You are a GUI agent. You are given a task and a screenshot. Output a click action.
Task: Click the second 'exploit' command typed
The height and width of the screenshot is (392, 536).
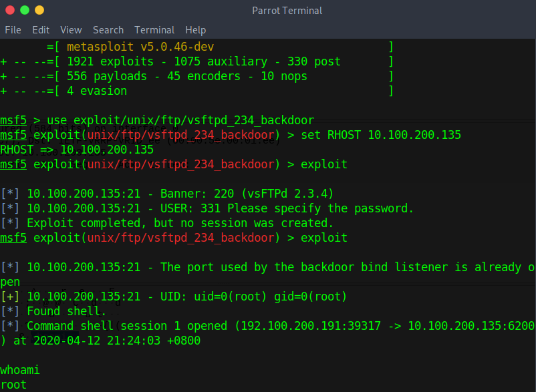(324, 238)
